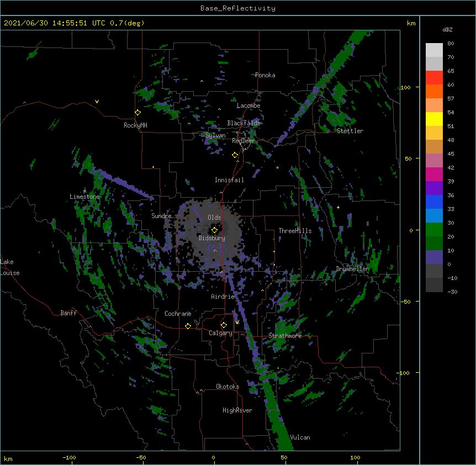Click the yellow diamond marker near RockyMH

point(138,113)
